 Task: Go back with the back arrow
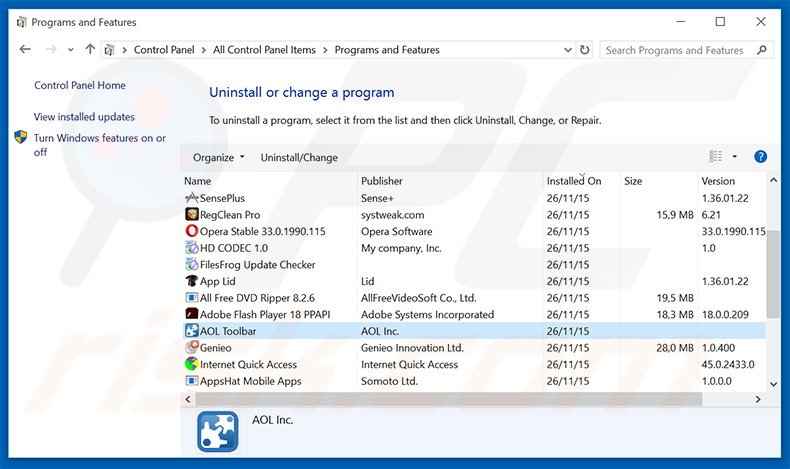[x=25, y=49]
